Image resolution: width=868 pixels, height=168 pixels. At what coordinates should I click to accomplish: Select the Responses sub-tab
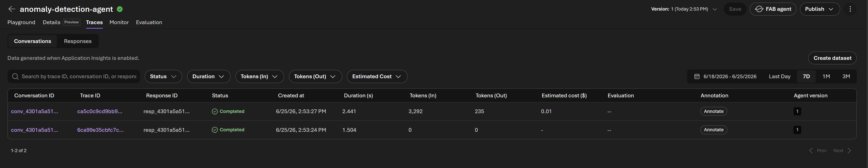78,41
